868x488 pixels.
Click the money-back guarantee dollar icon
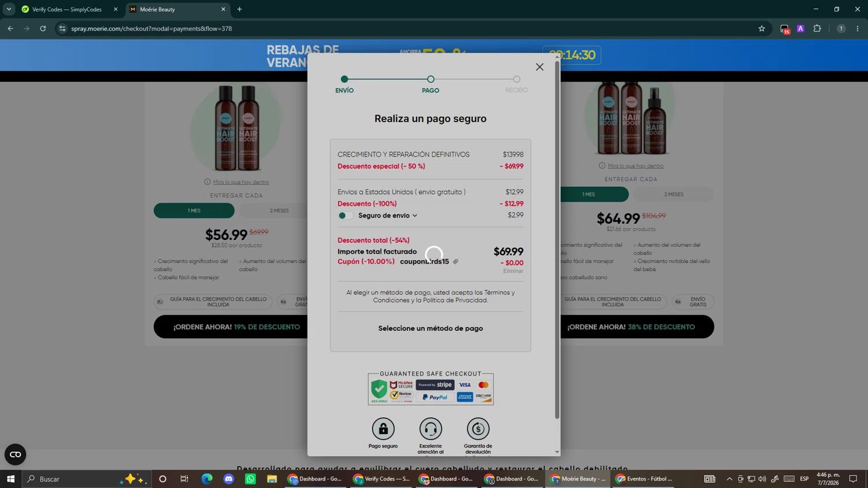pyautogui.click(x=478, y=429)
